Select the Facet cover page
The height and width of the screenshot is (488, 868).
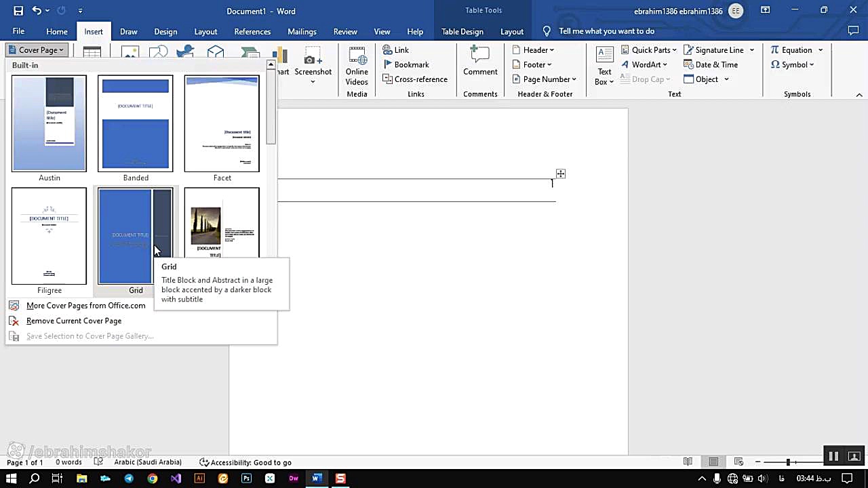pos(222,123)
